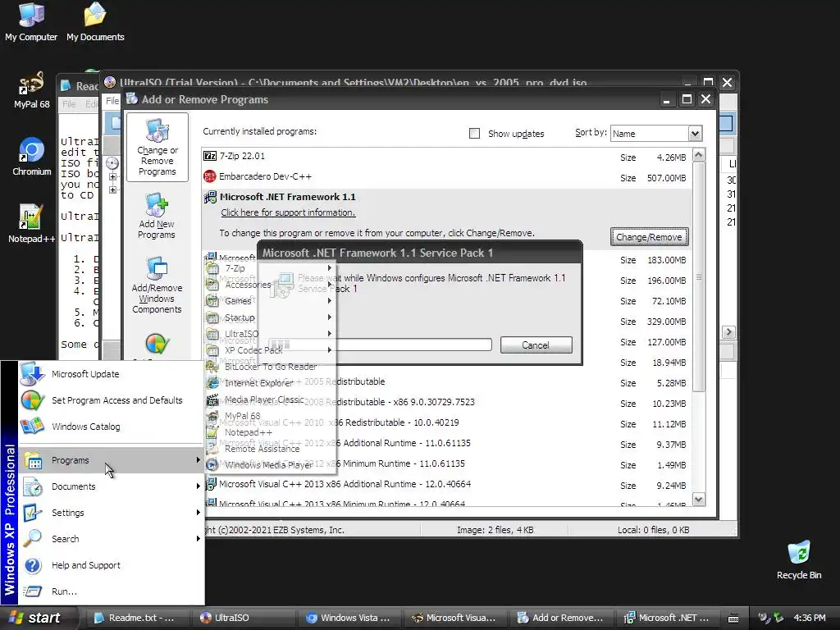
Task: Switch to Microsoft .NET taskbar button
Action: 666,618
